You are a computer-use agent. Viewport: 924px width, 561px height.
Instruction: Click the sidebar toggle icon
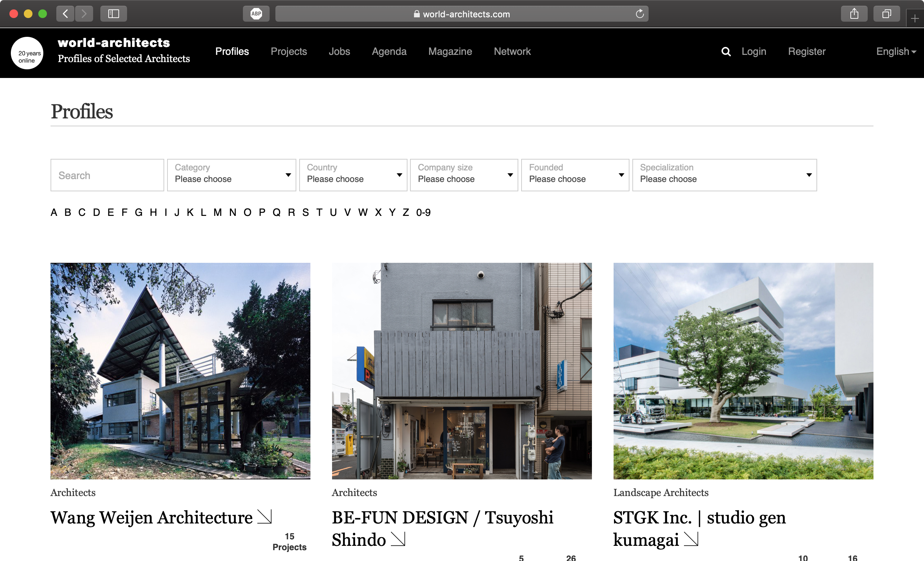[x=112, y=13]
